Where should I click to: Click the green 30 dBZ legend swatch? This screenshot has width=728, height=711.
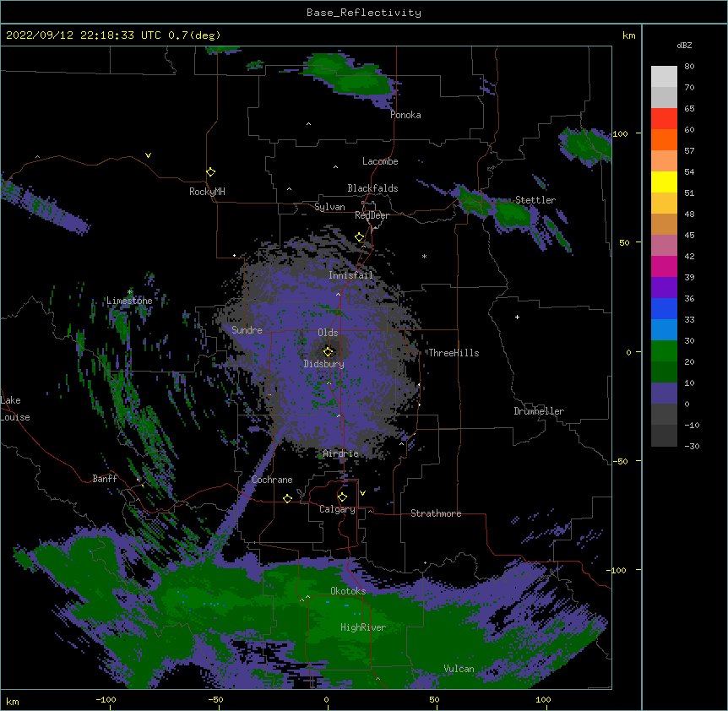click(664, 351)
